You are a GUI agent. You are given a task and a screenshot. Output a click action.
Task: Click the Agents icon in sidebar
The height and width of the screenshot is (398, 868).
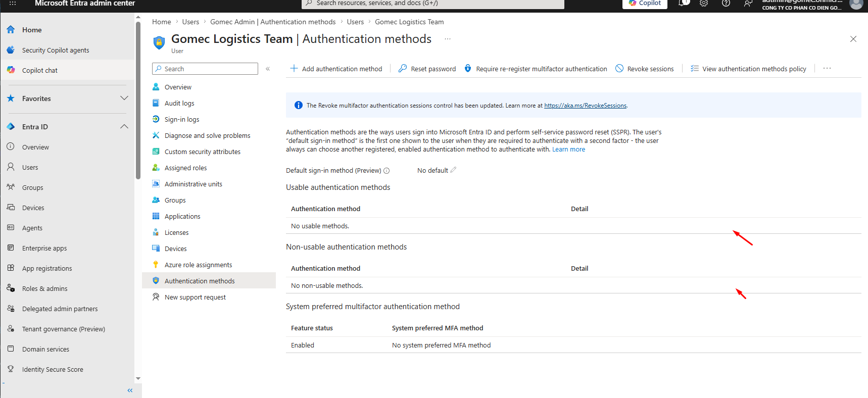point(11,227)
